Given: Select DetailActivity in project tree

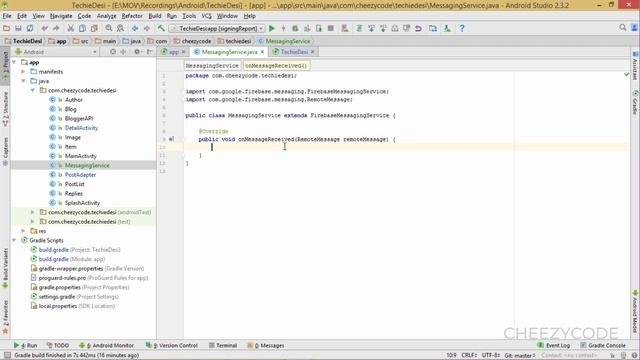Looking at the screenshot, I should click(81, 128).
